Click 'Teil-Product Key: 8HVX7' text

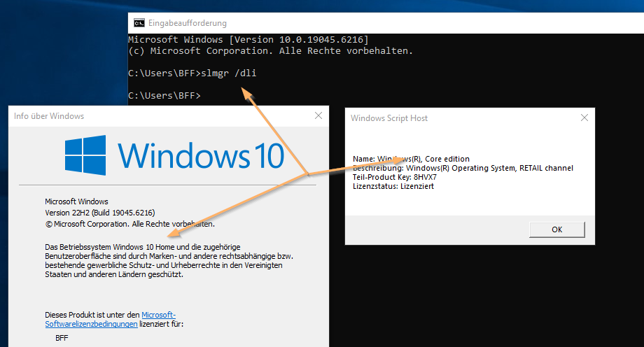click(x=395, y=178)
